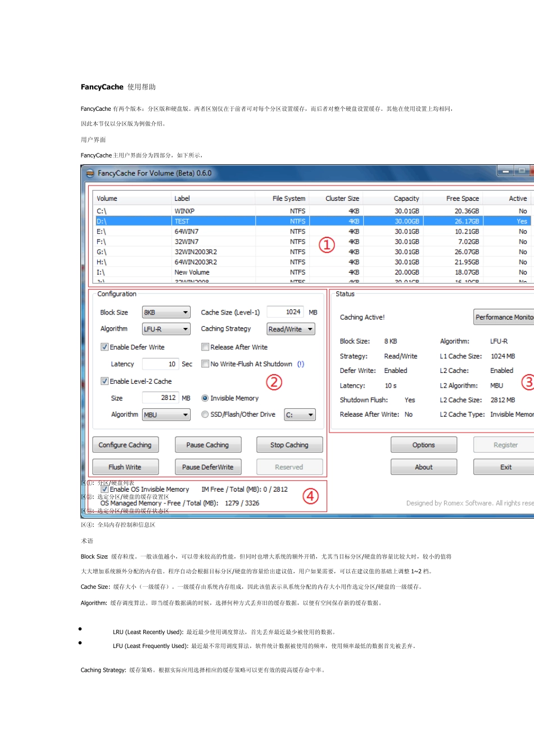Uncheck Enable Level-2 Cache
This screenshot has width=534, height=756.
tap(105, 381)
